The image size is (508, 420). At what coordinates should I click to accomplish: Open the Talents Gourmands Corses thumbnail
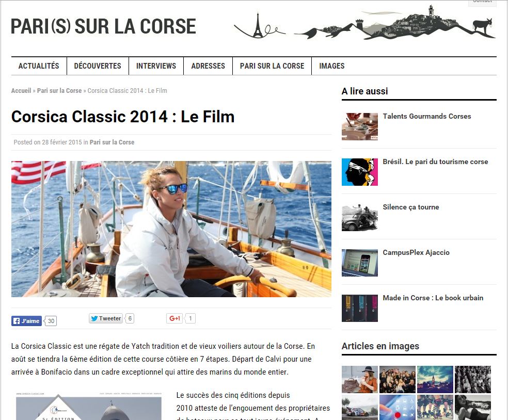[x=360, y=126]
